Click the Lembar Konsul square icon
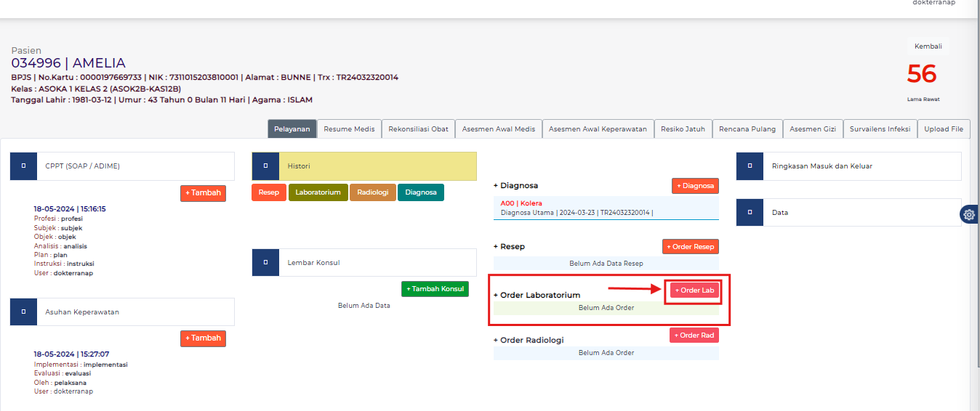The image size is (980, 411). (x=265, y=262)
